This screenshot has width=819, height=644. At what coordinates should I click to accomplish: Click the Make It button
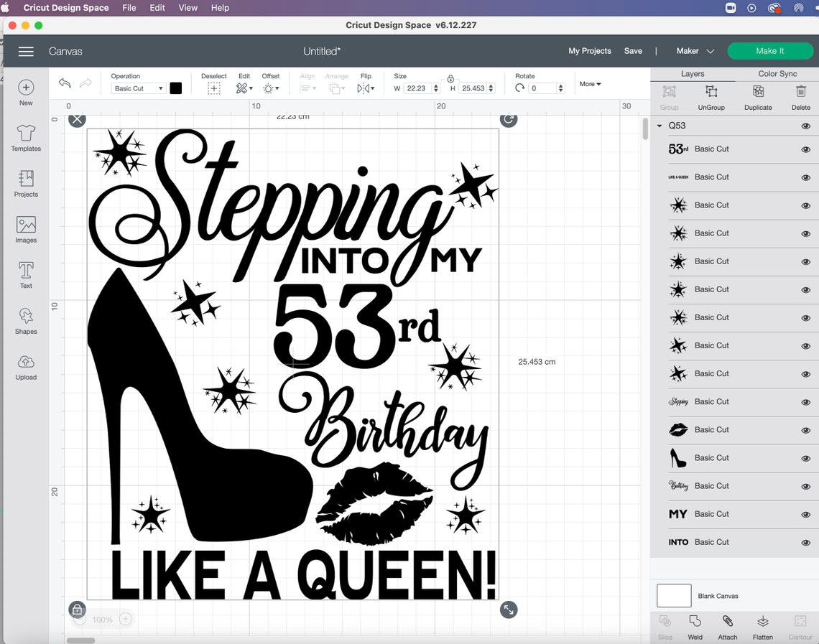[x=770, y=51]
